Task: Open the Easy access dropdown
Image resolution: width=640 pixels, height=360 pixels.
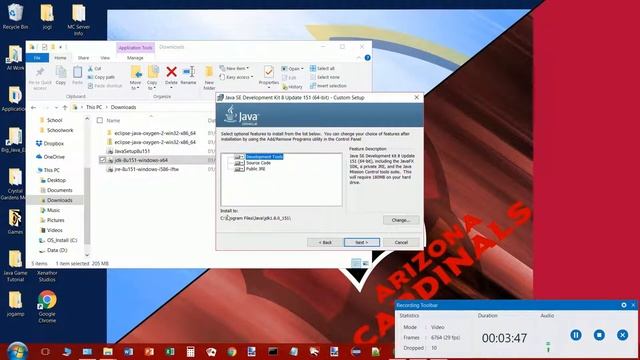Action: click(x=237, y=77)
